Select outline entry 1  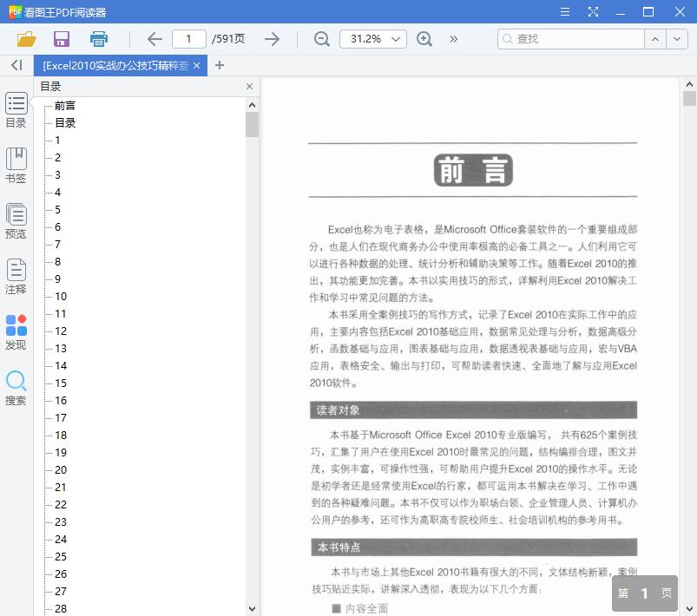(58, 141)
